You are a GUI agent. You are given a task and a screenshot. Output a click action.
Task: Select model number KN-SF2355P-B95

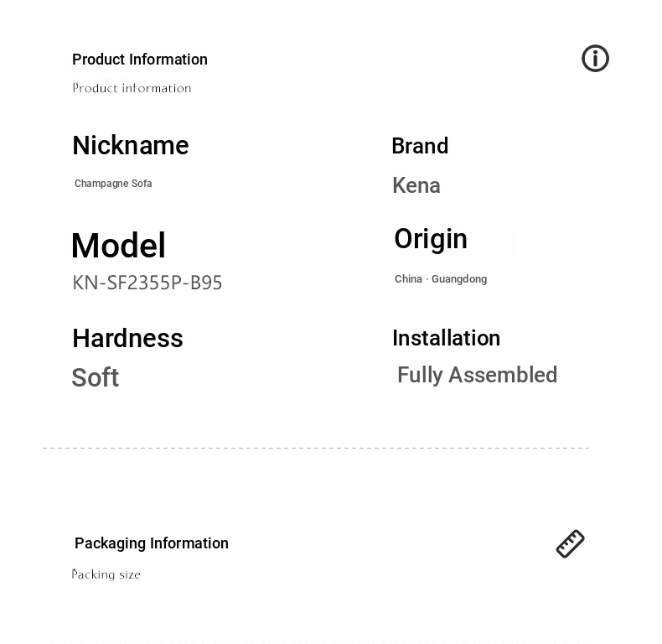point(147,283)
